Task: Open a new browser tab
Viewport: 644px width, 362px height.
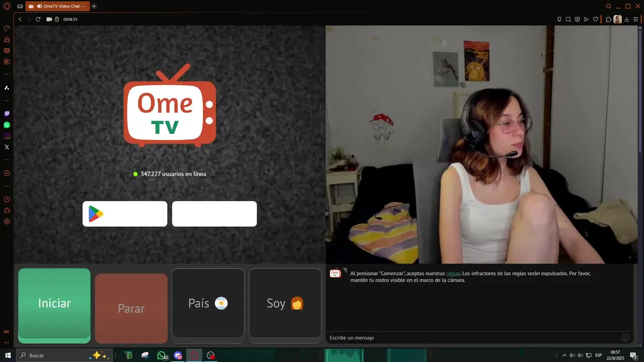Action: pos(94,6)
